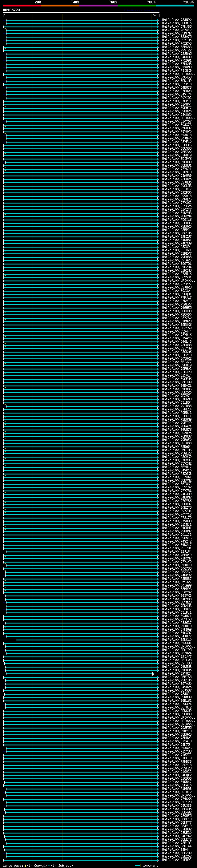Select the UniRef100_B0C453 label
This screenshot has height=868, width=197.
pos(177,78)
